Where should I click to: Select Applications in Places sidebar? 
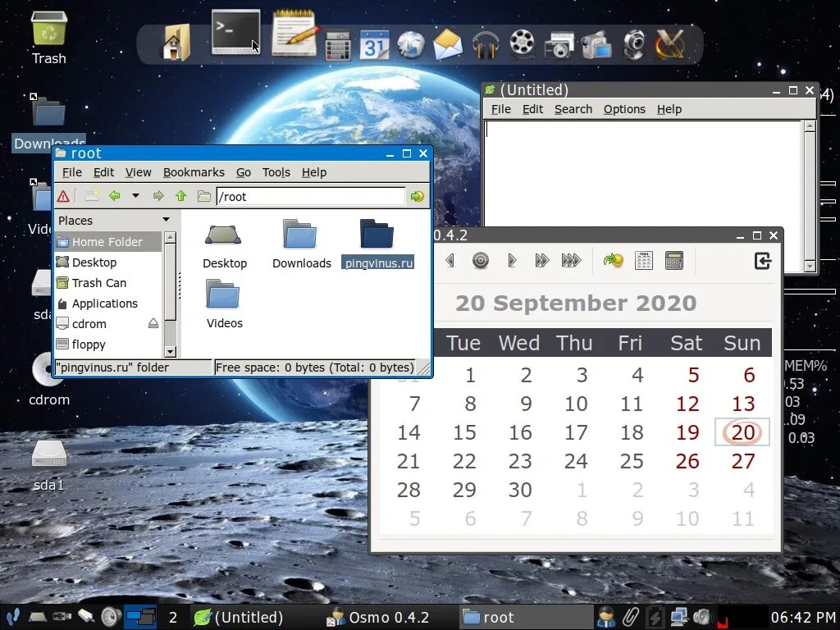coord(107,304)
